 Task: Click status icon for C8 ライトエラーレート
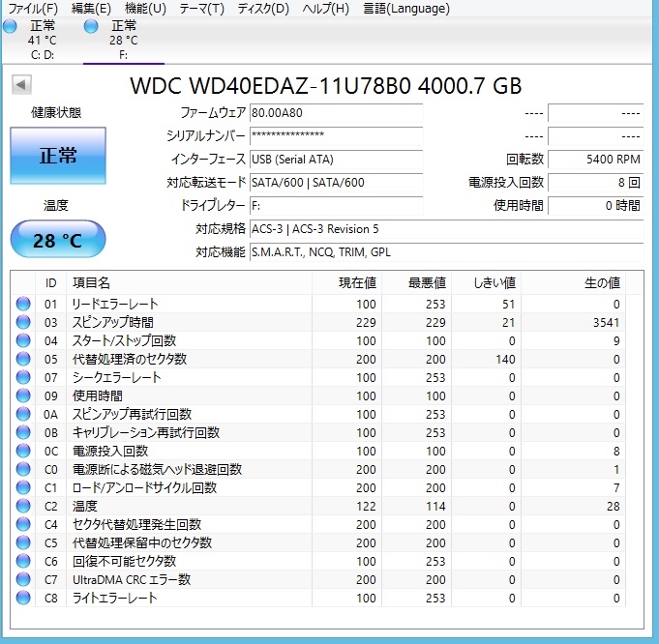click(23, 598)
